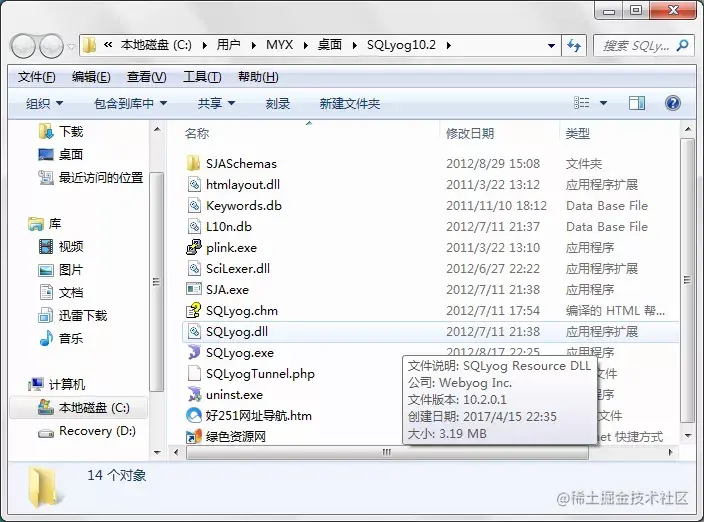704x522 pixels.
Task: Navigate to 本地磁盘 (C:) in the address bar
Action: [156, 45]
